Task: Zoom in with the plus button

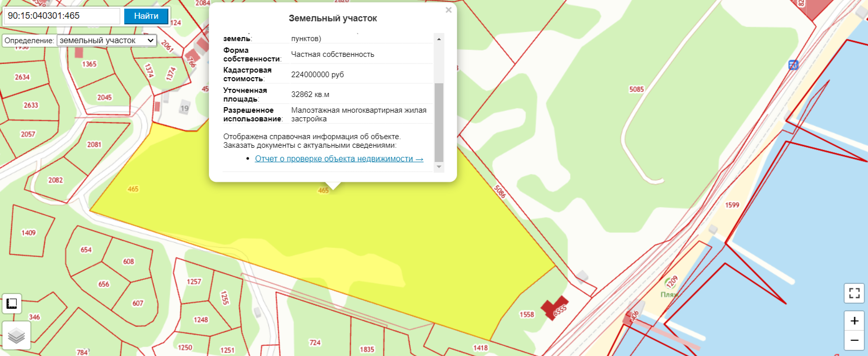Action: coord(854,321)
